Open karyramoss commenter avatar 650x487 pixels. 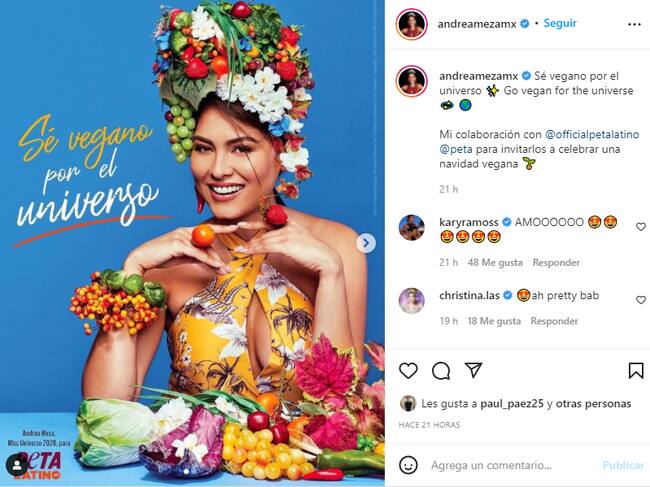coord(411,228)
